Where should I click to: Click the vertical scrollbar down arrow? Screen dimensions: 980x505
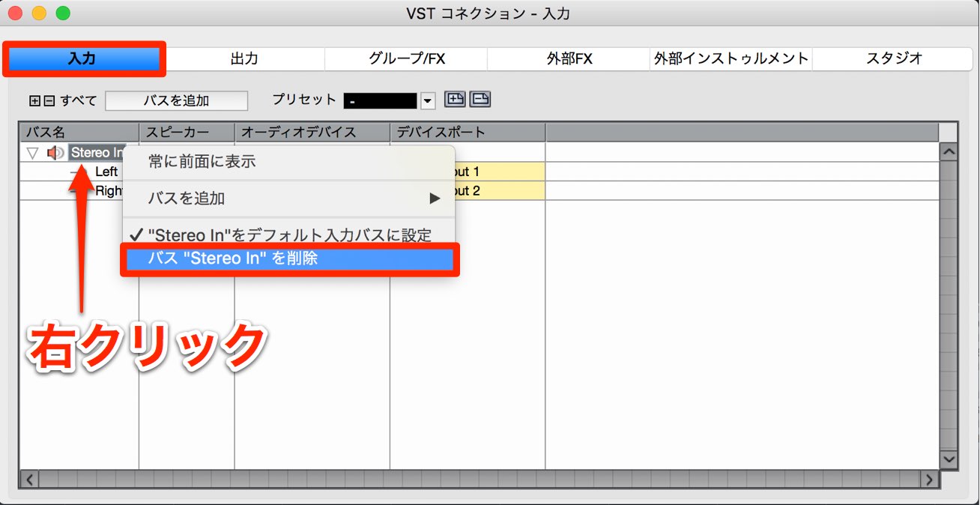tap(949, 459)
